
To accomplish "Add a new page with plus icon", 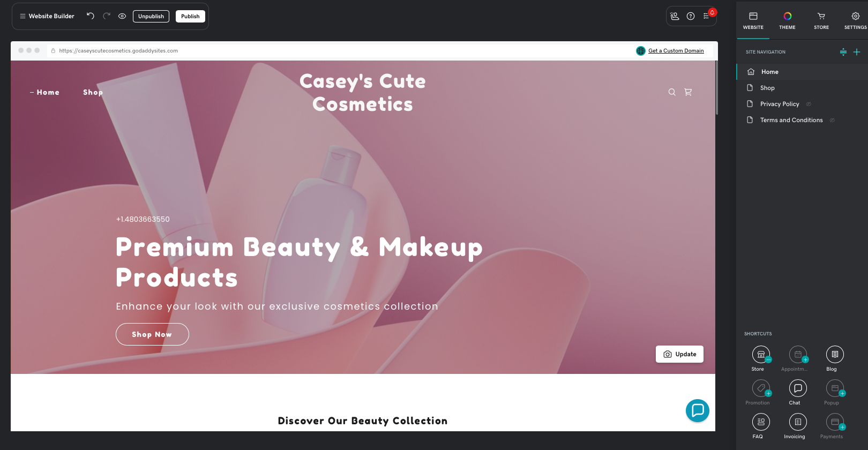I will (857, 52).
